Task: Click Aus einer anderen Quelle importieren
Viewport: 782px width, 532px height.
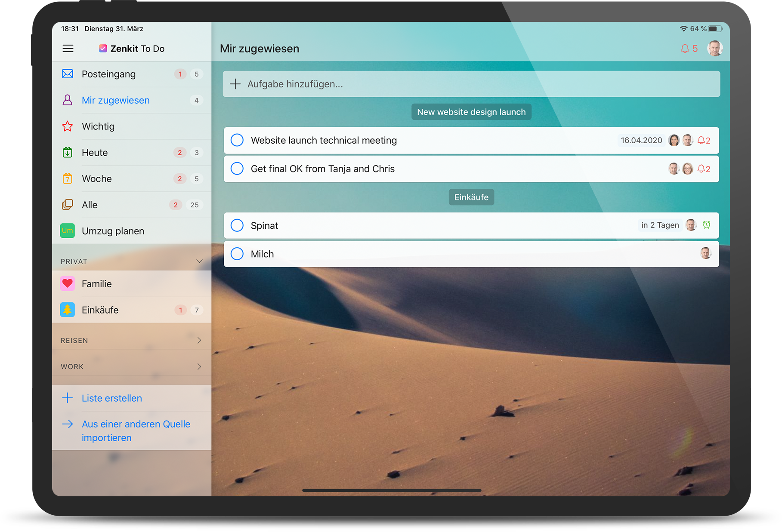Action: (x=136, y=431)
